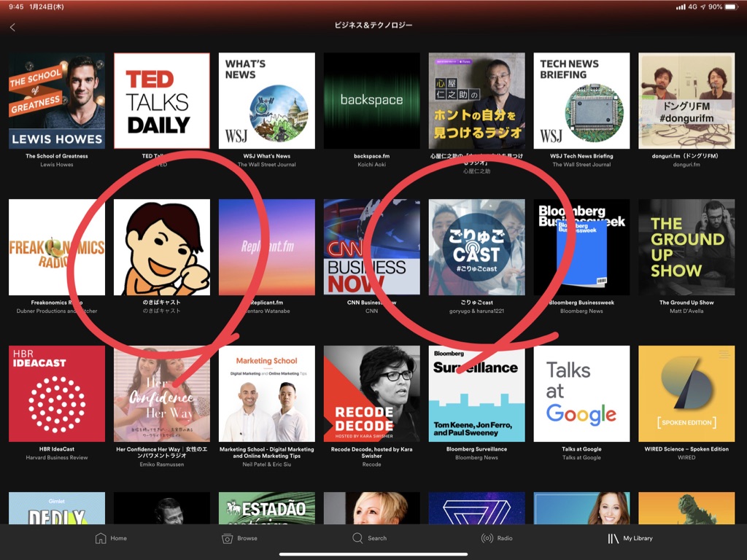Open Marketing School podcast cover
747x560 pixels.
click(267, 394)
